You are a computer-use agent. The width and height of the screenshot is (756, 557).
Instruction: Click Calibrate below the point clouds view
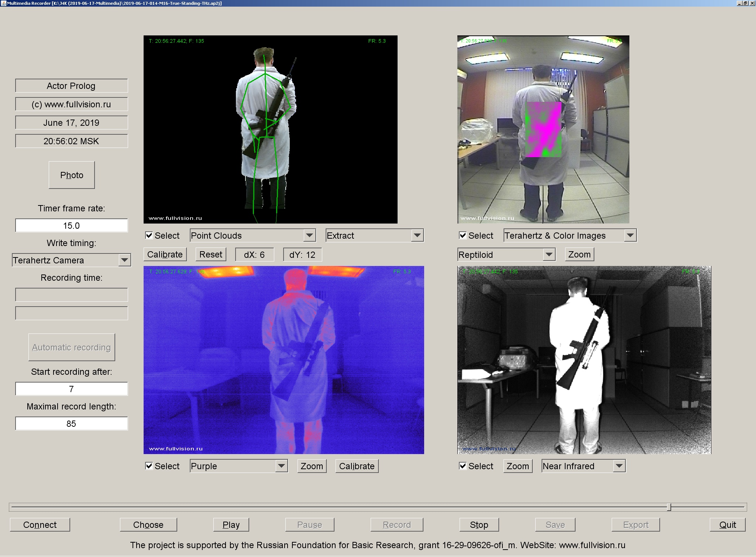point(165,254)
